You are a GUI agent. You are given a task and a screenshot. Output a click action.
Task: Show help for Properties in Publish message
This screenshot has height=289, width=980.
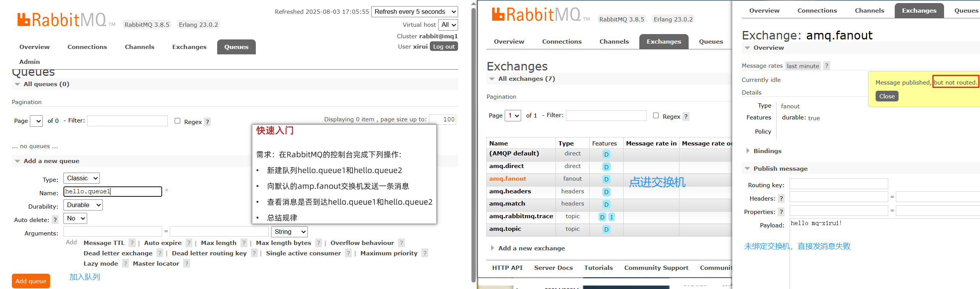coord(782,212)
